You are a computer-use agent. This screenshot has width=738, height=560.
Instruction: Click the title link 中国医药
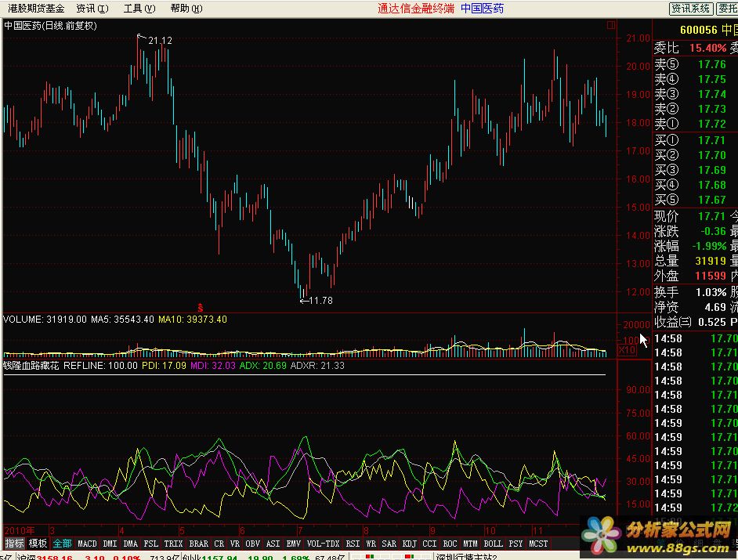click(482, 9)
